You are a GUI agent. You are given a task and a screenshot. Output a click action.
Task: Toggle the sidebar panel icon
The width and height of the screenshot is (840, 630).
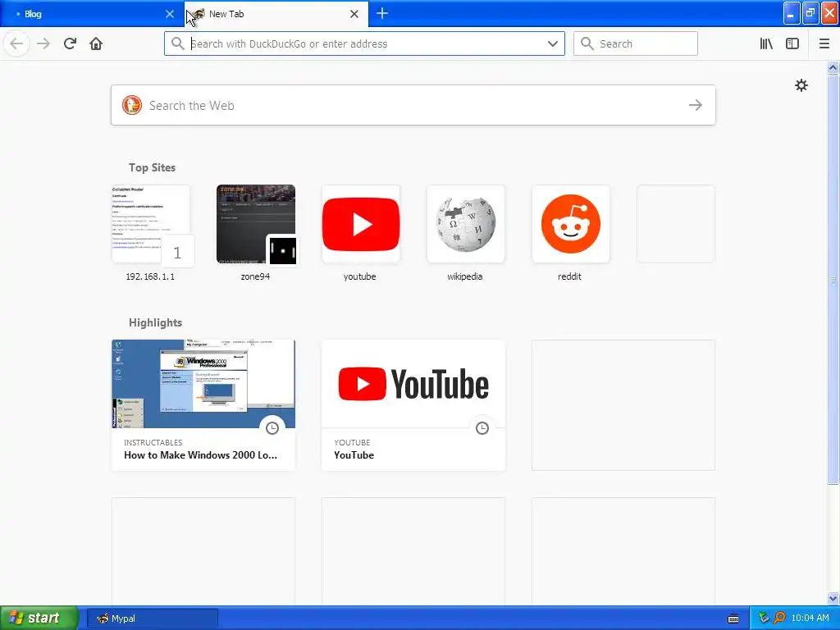click(792, 43)
